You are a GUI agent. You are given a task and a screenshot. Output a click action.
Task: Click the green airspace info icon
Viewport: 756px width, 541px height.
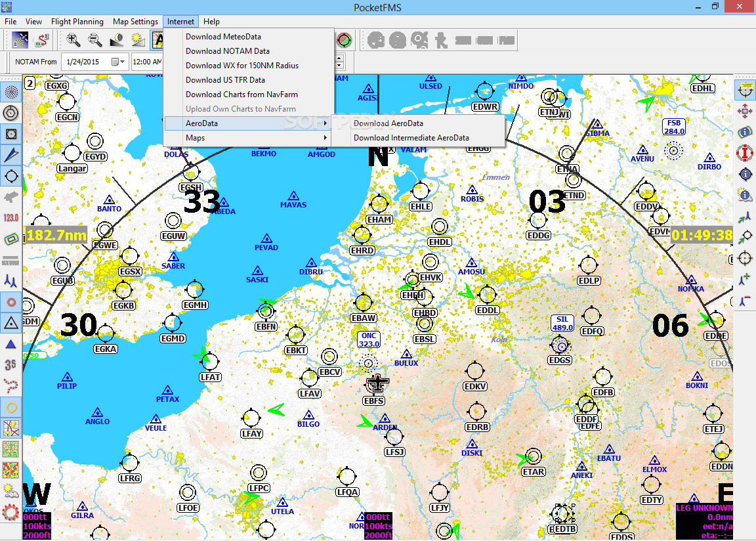point(745,132)
